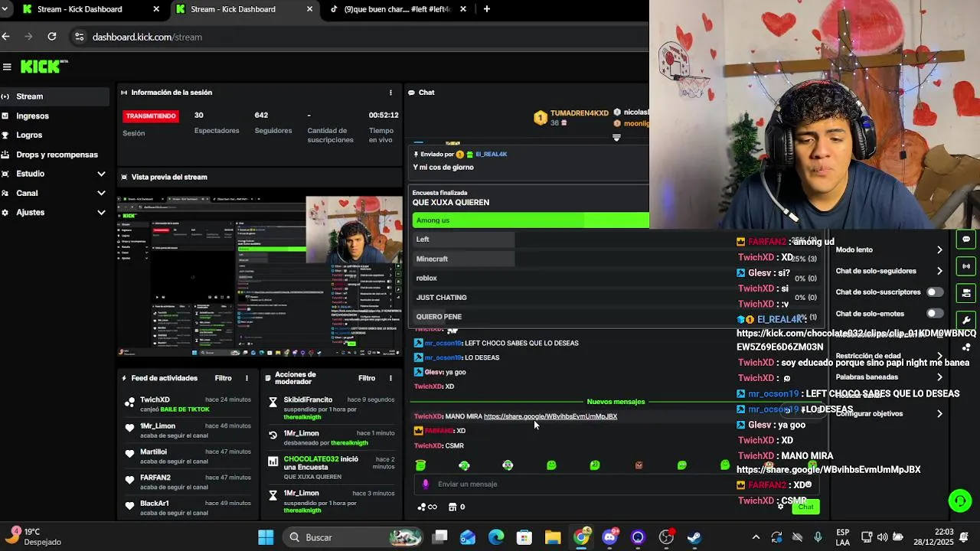The image size is (980, 551).
Task: Open Chat de solo-seguidores submenu arrow
Action: point(939,271)
